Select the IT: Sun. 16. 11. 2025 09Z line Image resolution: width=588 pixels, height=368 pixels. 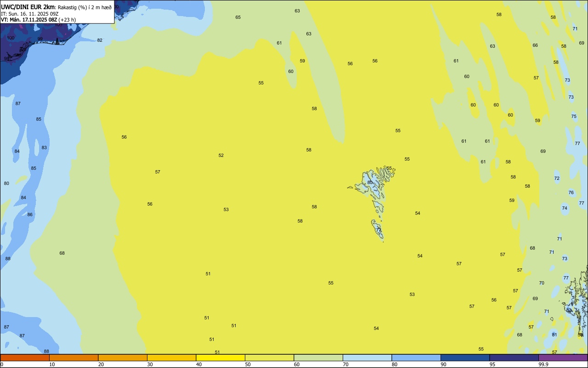click(x=29, y=14)
